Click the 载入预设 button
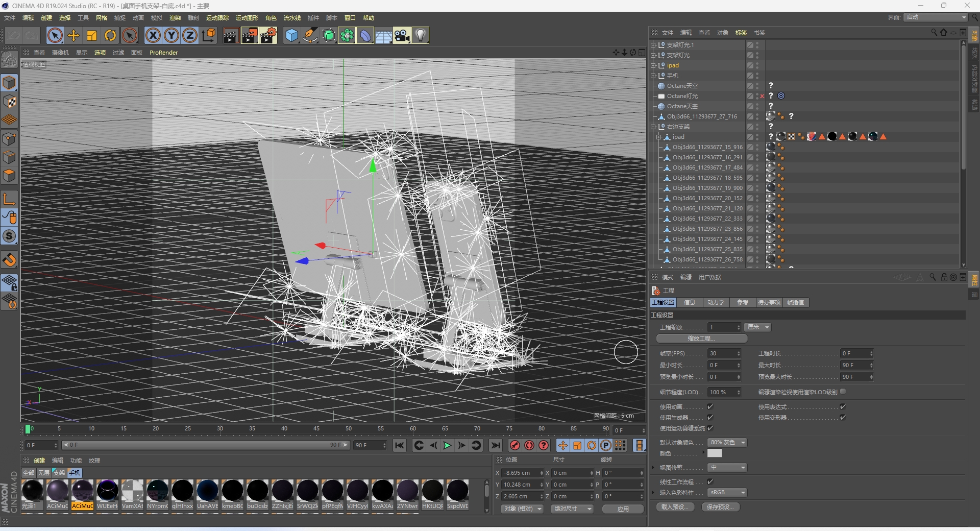Viewport: 980px width, 531px height. (676, 506)
